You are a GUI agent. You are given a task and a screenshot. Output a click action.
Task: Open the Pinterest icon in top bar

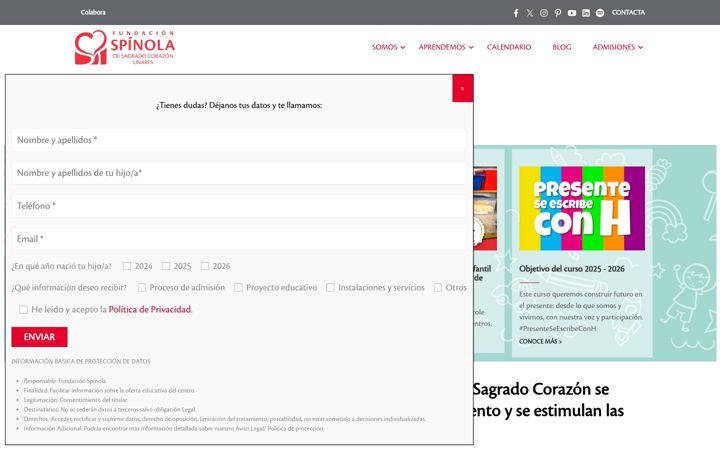tap(557, 13)
